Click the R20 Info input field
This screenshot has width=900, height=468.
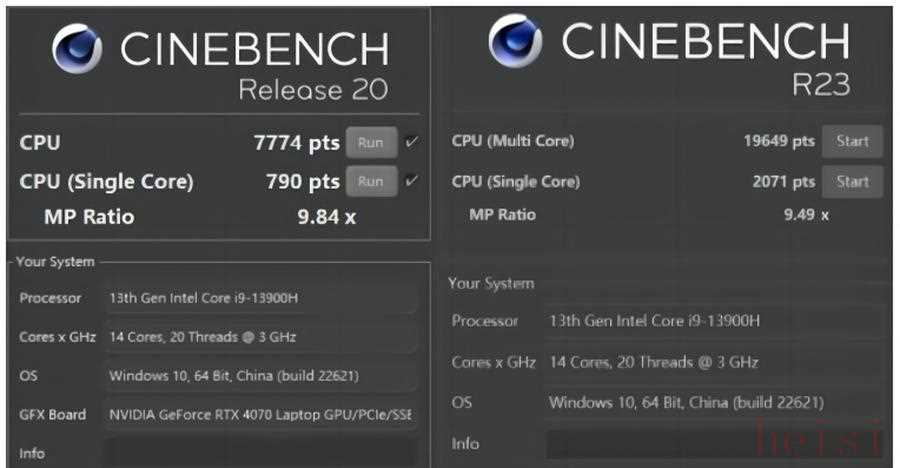click(261, 453)
